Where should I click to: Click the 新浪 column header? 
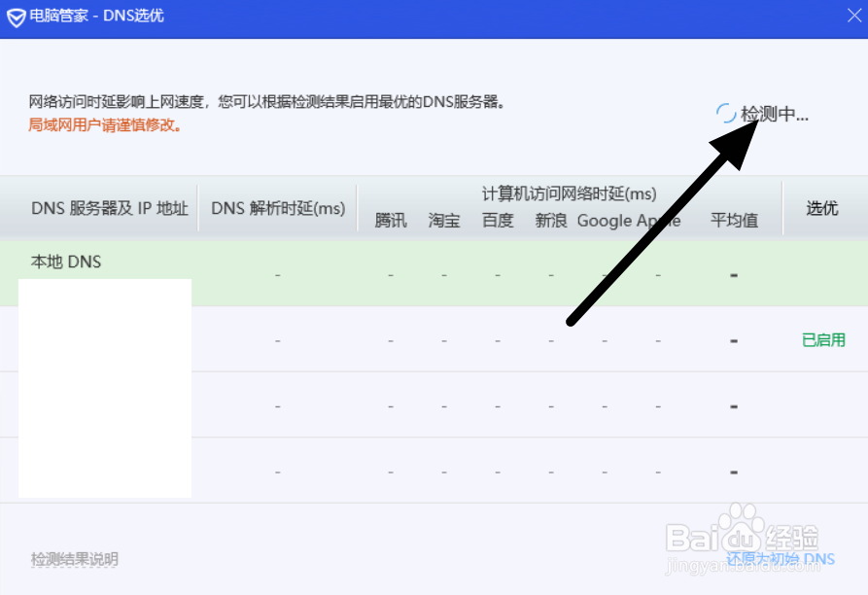click(551, 221)
